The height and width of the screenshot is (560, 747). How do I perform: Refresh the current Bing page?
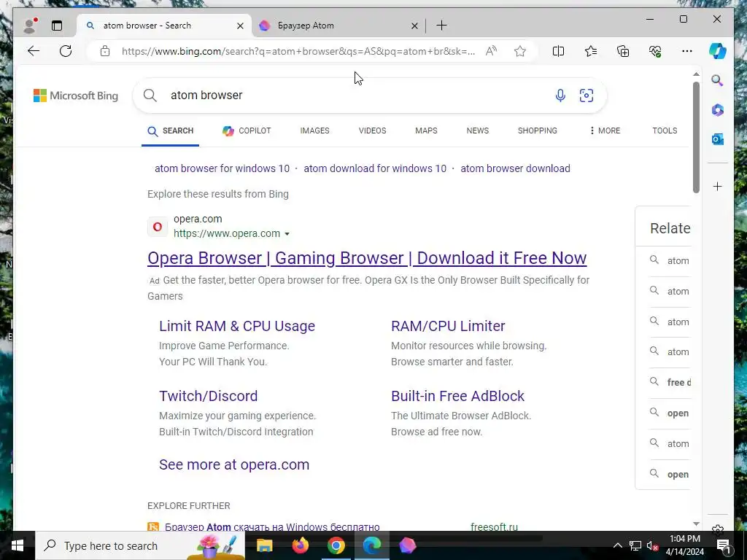[66, 51]
